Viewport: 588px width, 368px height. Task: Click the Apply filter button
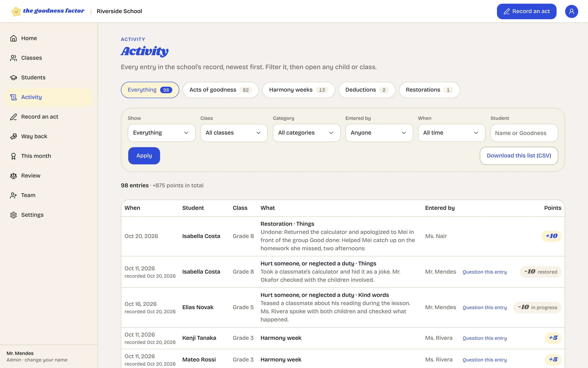tap(144, 156)
